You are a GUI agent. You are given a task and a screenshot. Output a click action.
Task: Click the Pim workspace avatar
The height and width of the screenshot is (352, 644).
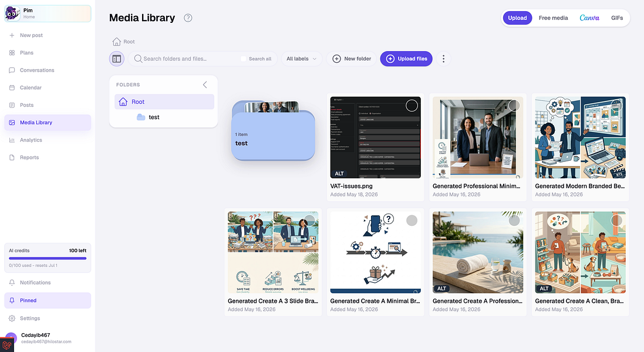click(12, 13)
